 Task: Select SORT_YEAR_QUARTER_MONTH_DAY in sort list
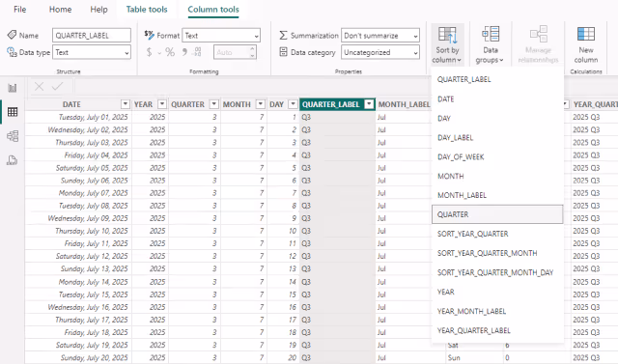(497, 272)
